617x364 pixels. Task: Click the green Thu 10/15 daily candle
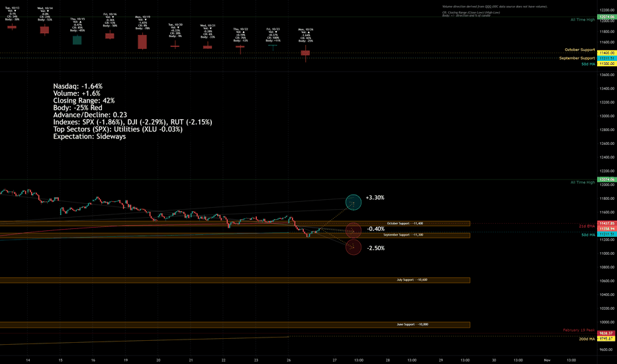tap(77, 40)
